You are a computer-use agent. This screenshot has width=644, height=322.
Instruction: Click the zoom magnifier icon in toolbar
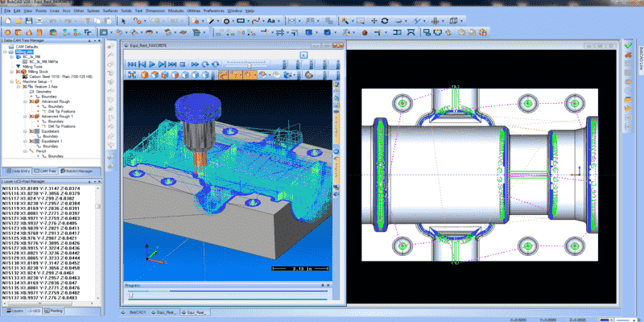[x=345, y=21]
